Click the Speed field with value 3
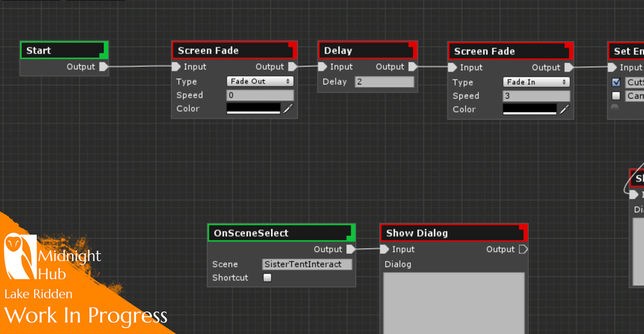Image resolution: width=644 pixels, height=334 pixels. pos(536,96)
